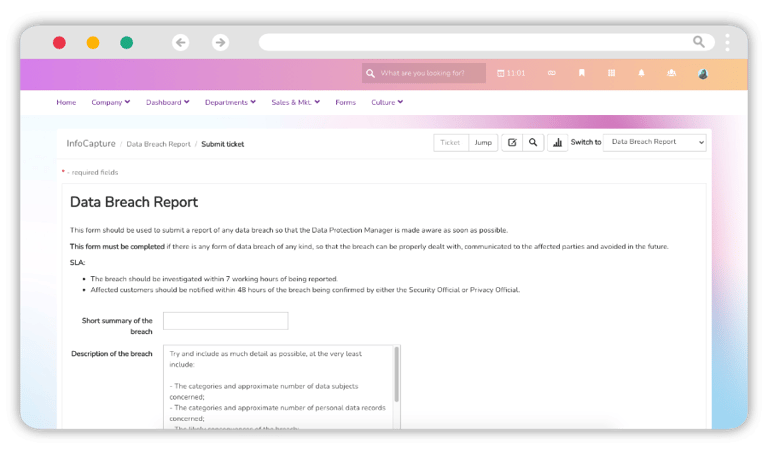This screenshot has width=768, height=455.
Task: Check the notifications bell
Action: [x=641, y=73]
